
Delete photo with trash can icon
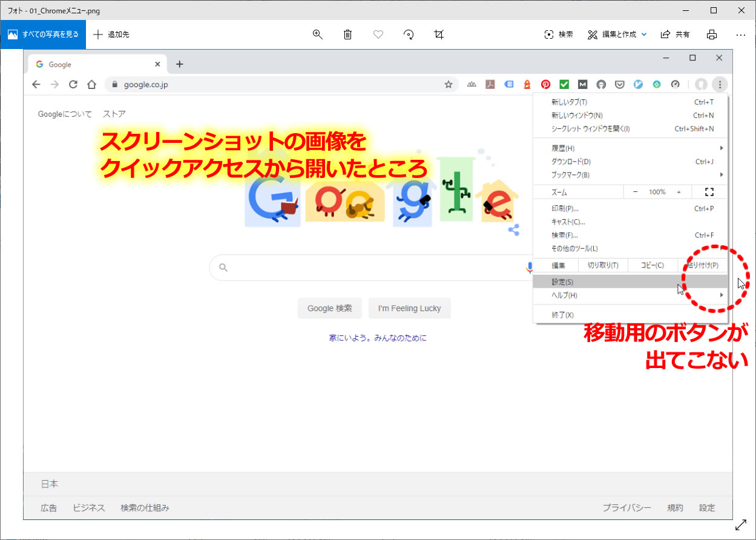348,35
